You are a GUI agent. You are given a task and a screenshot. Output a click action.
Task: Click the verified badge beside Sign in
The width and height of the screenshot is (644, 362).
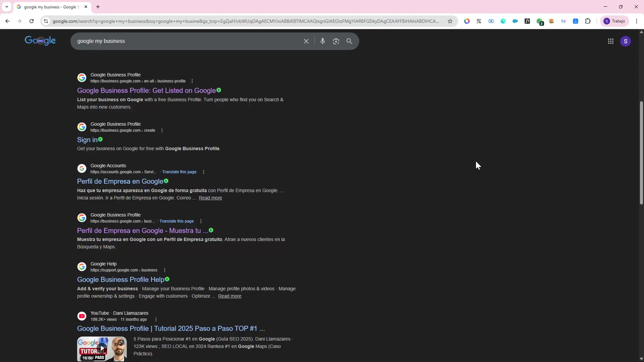(100, 139)
